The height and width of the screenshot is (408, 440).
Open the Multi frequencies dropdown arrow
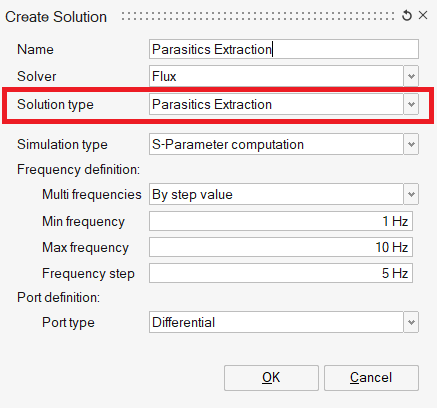pyautogui.click(x=411, y=194)
